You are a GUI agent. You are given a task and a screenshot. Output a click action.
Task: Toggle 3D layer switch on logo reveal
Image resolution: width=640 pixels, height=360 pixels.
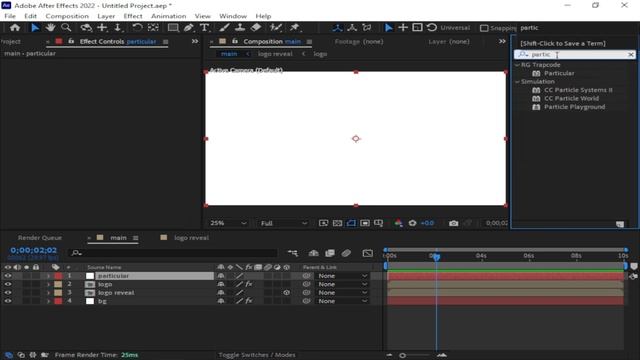pyautogui.click(x=287, y=293)
